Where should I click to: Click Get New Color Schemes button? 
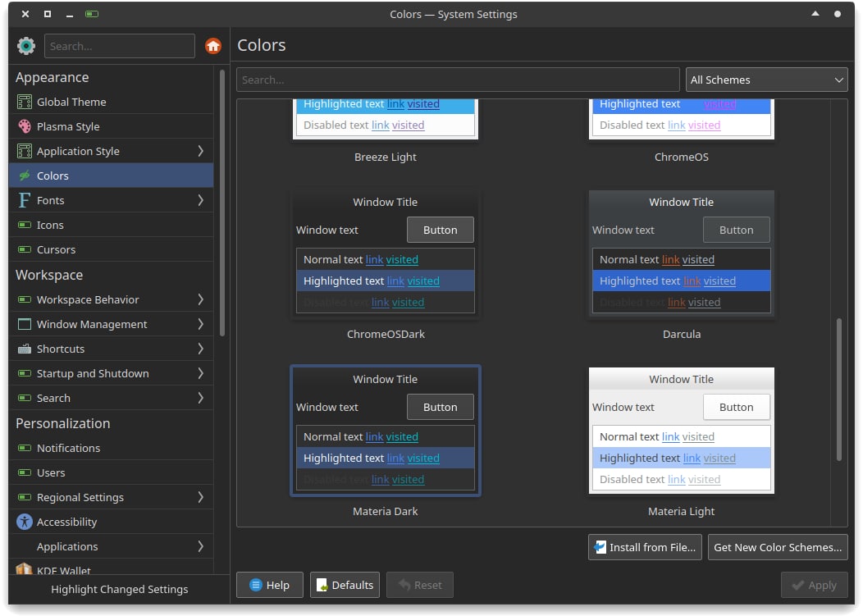point(778,547)
